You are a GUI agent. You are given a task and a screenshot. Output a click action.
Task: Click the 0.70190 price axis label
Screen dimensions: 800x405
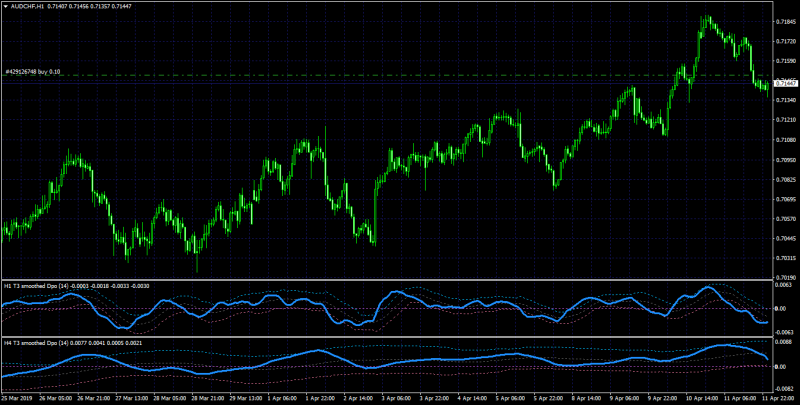coord(786,277)
